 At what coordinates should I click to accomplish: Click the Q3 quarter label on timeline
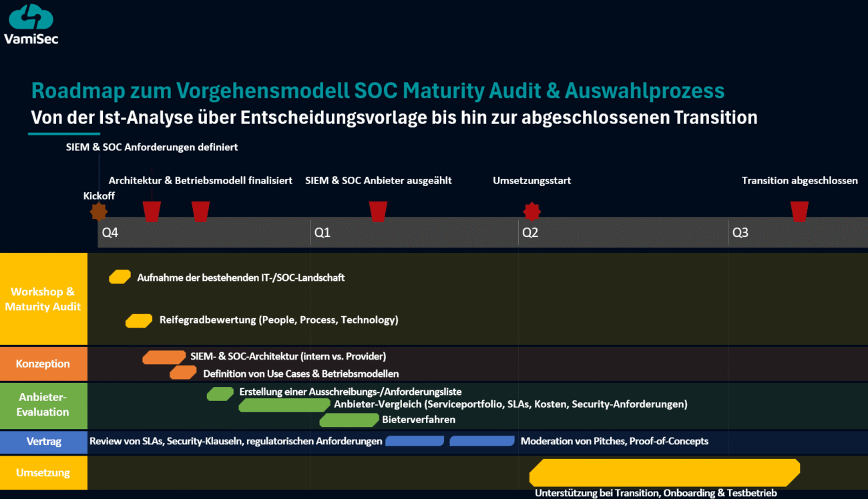point(740,233)
